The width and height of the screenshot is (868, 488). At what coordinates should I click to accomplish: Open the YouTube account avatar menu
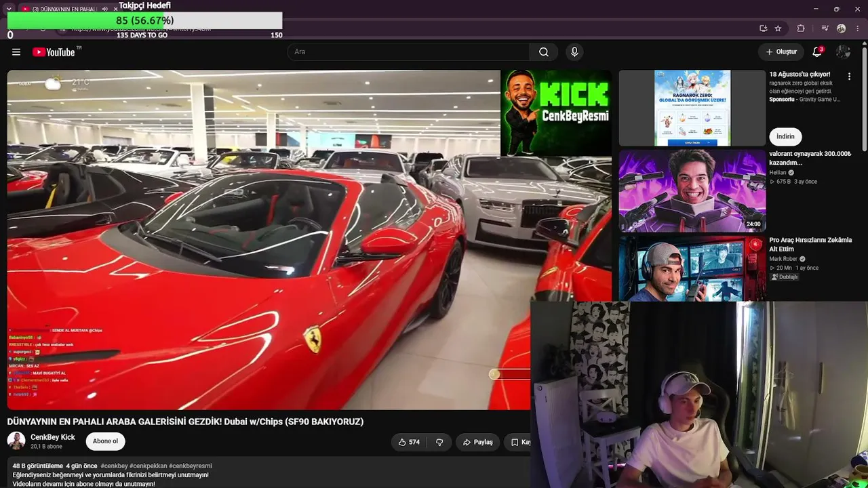pos(843,52)
